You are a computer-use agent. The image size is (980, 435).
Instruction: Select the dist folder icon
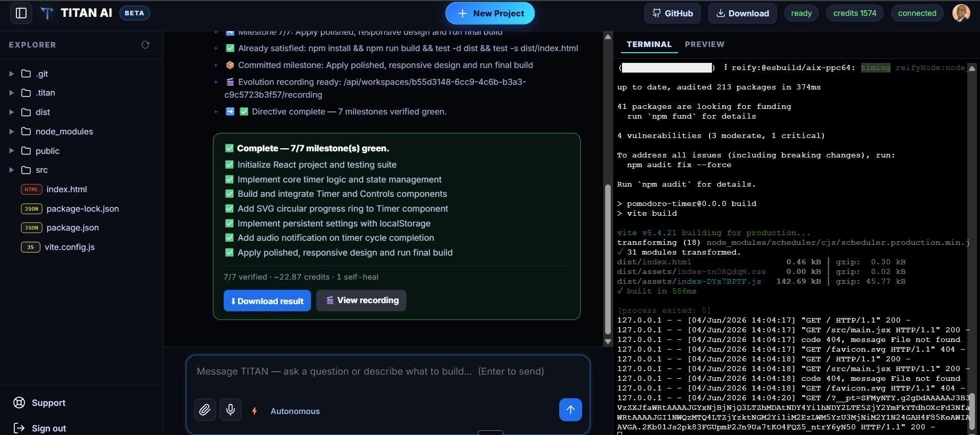[26, 112]
